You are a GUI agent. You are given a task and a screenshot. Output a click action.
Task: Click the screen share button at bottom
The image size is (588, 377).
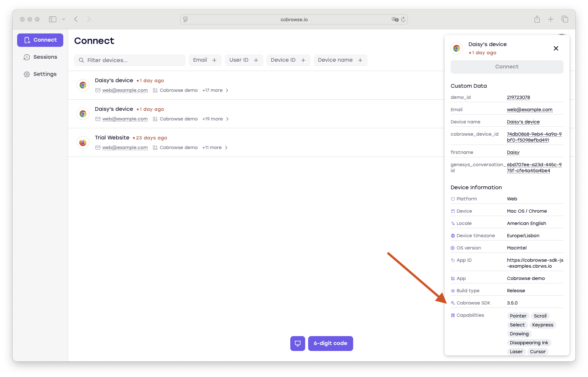pos(298,344)
